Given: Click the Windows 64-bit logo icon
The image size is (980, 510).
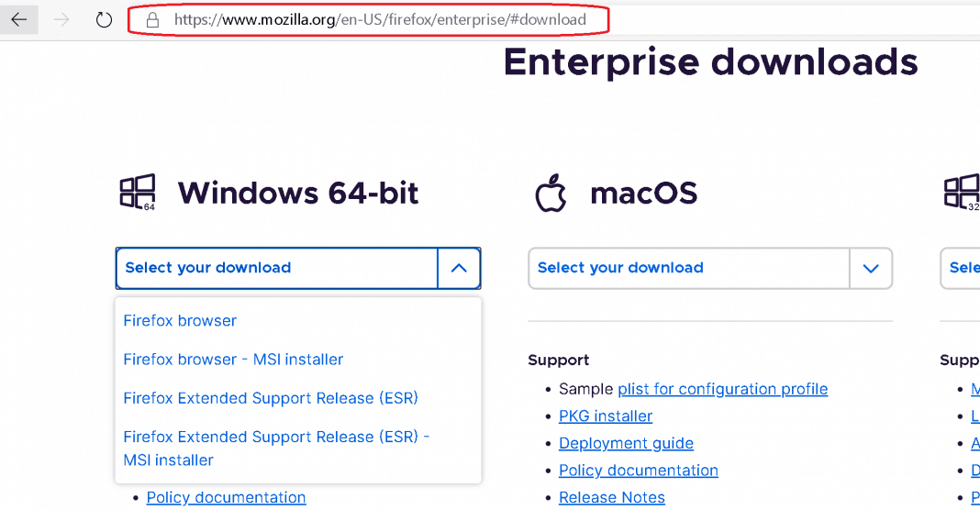Looking at the screenshot, I should pyautogui.click(x=138, y=193).
